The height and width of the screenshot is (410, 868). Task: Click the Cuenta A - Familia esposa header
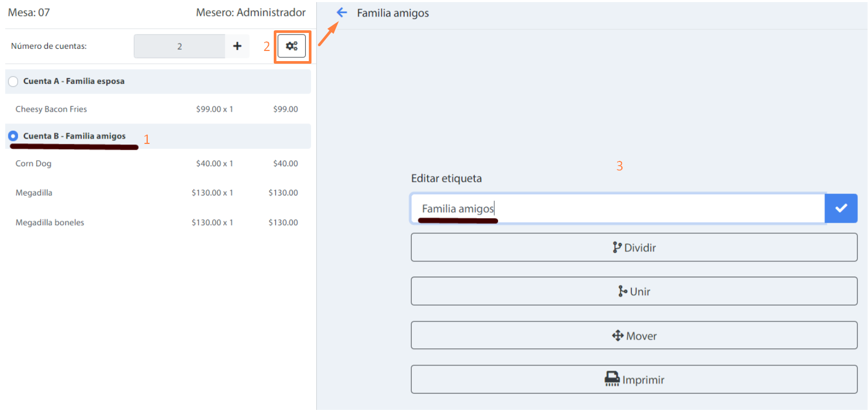74,81
